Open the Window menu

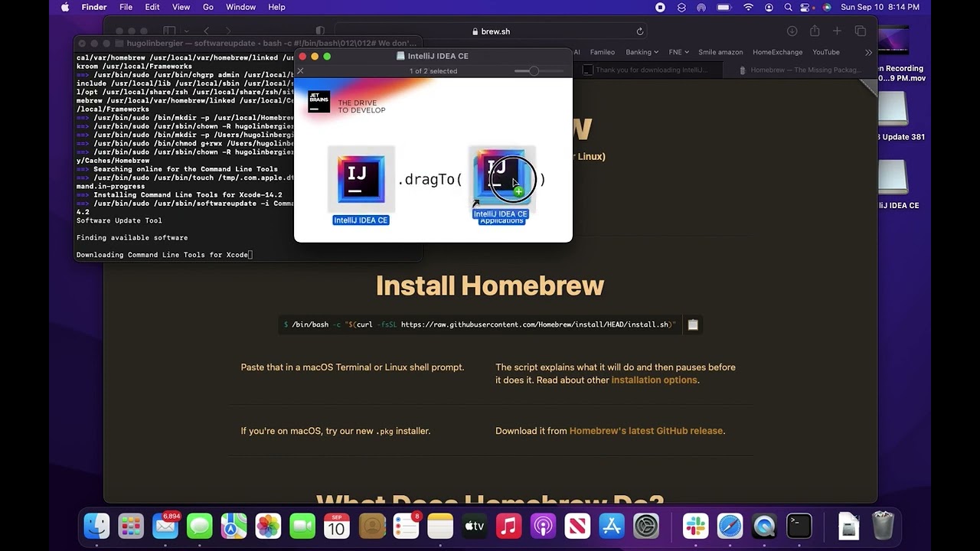(240, 7)
